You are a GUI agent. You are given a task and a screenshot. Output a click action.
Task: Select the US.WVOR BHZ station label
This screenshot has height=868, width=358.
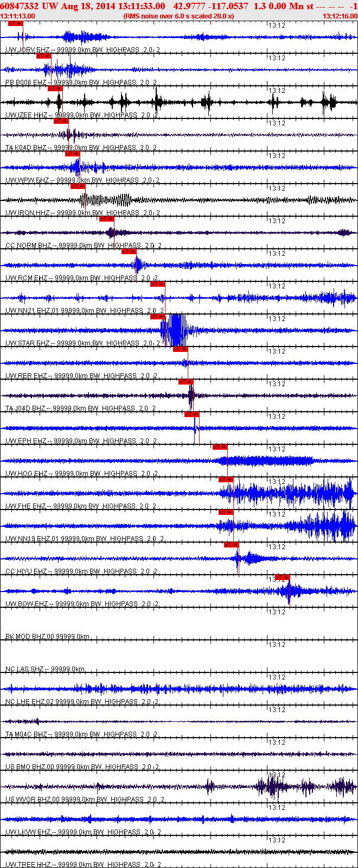click(x=84, y=800)
